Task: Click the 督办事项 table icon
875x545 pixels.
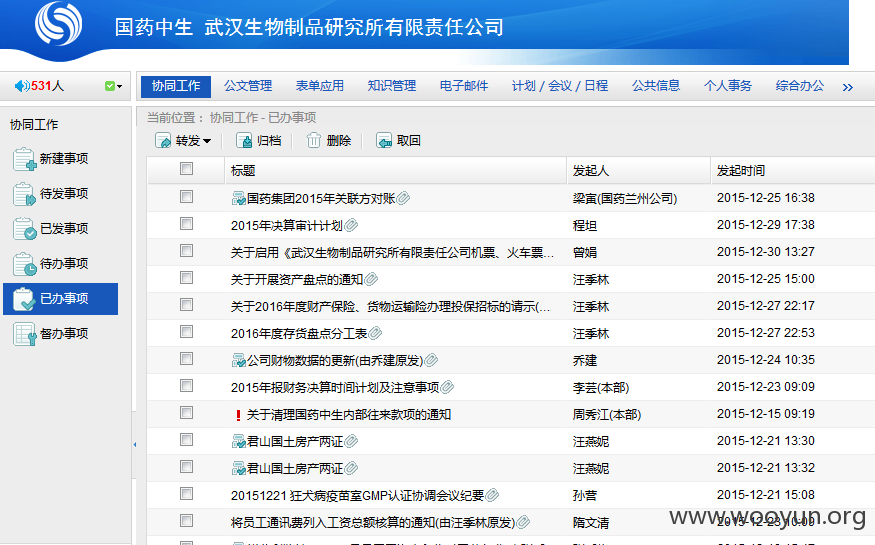Action: [25, 334]
